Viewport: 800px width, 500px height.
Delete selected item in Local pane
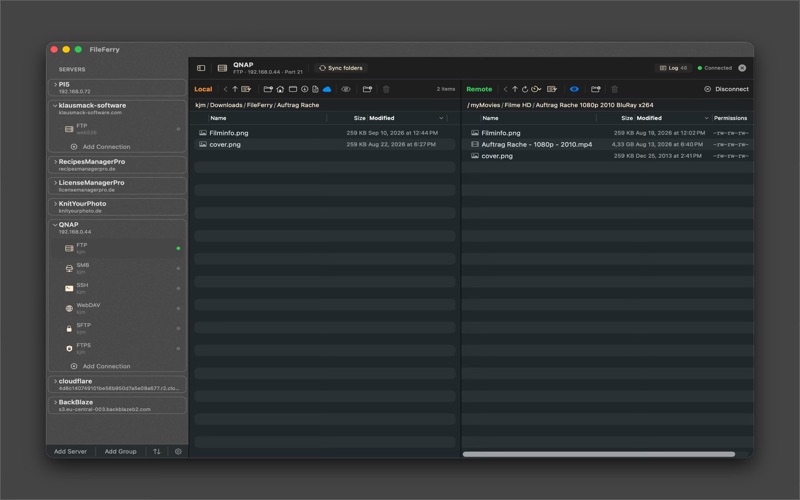386,89
